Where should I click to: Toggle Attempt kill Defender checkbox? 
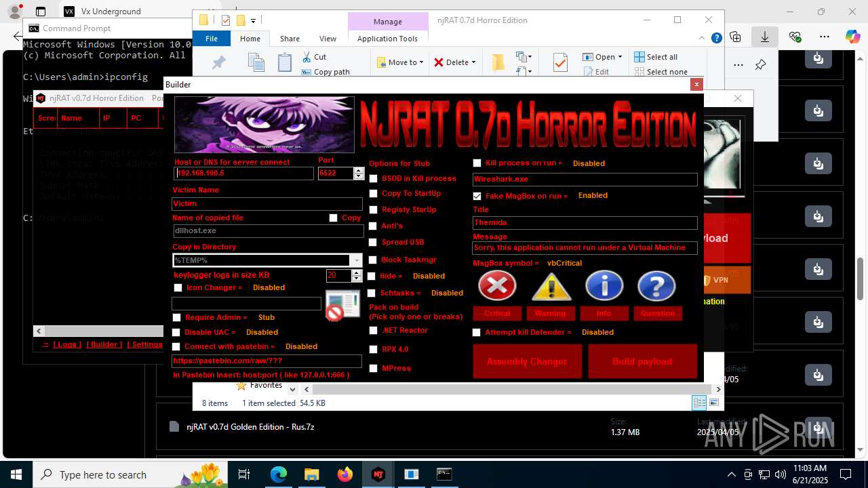click(x=477, y=332)
